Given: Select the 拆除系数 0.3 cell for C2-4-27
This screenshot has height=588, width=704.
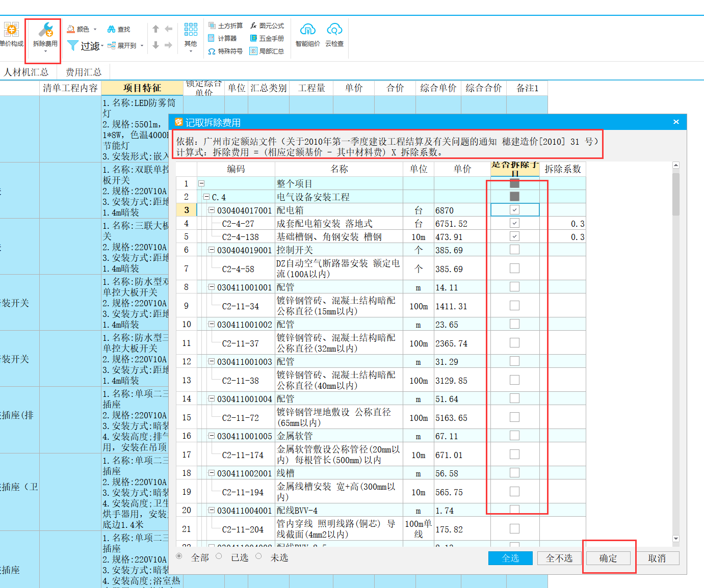Looking at the screenshot, I should [x=563, y=223].
